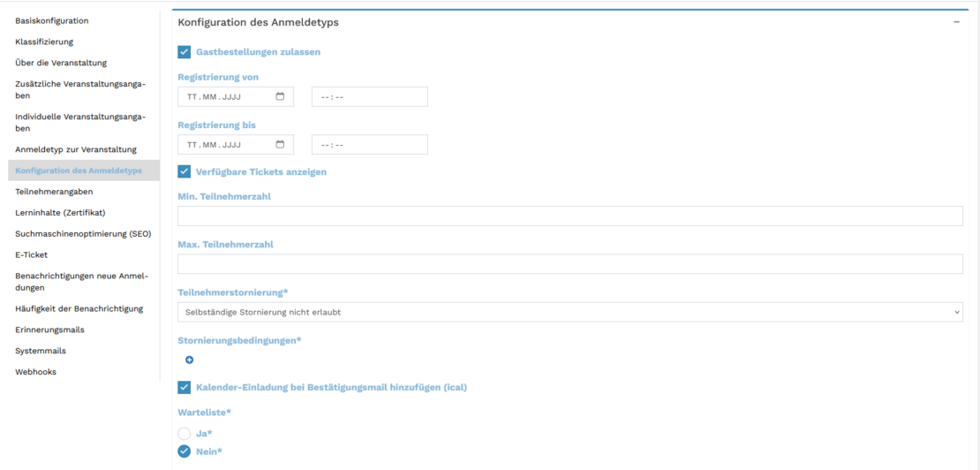Open Suchmaschinenoptimierung (SEO) section
Viewport: 980px width, 470px height.
83,234
